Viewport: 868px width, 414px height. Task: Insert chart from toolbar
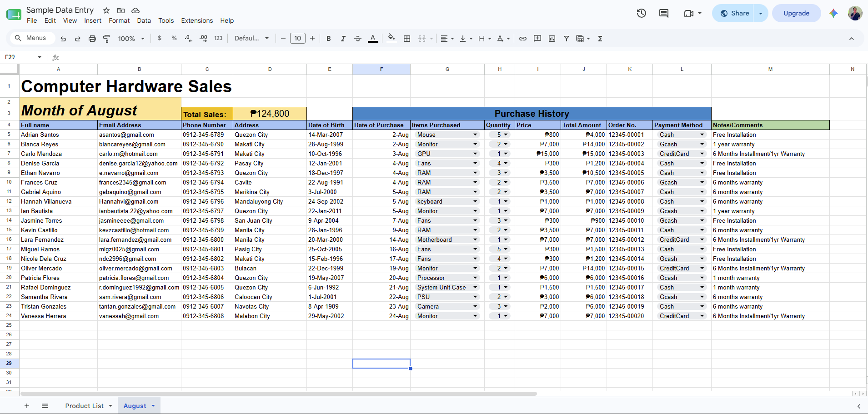pos(552,39)
